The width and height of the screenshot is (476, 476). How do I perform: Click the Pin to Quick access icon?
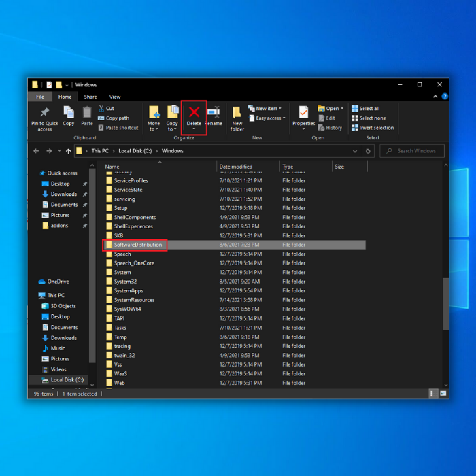[45, 117]
